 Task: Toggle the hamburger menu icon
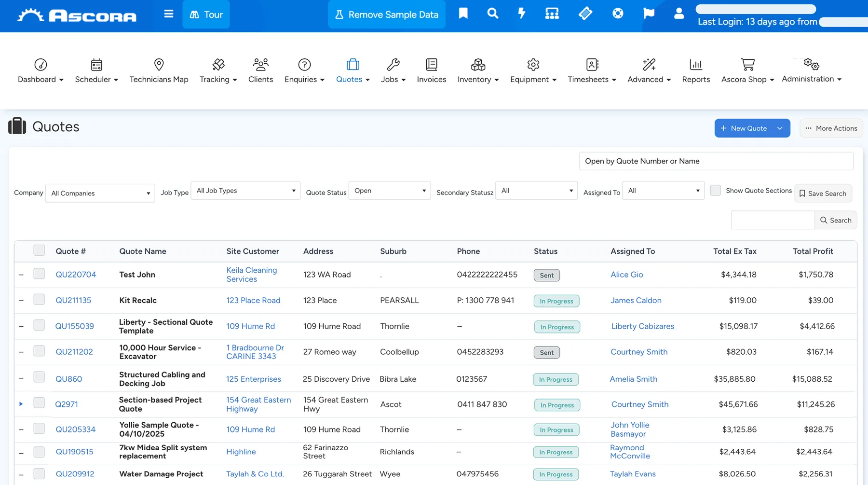pos(168,14)
